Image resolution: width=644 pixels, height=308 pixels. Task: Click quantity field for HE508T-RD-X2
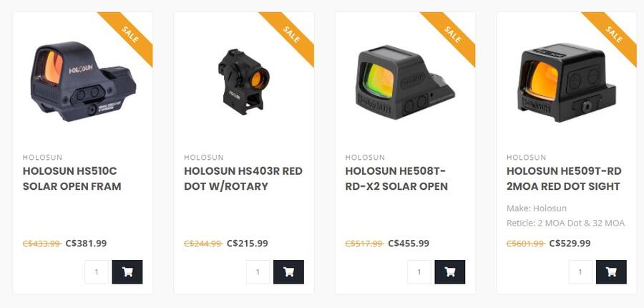(x=419, y=271)
